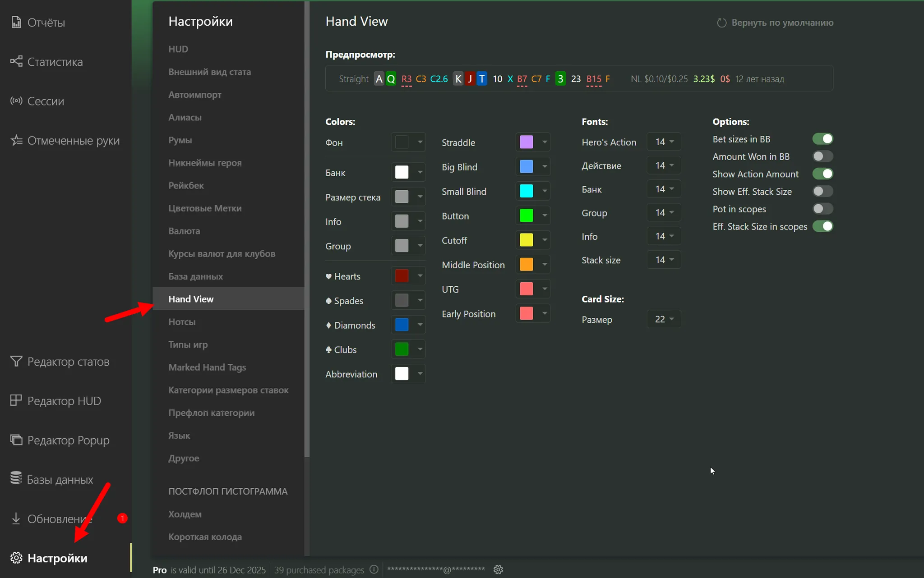
Task: Click the gear icon in status bar
Action: pyautogui.click(x=498, y=569)
